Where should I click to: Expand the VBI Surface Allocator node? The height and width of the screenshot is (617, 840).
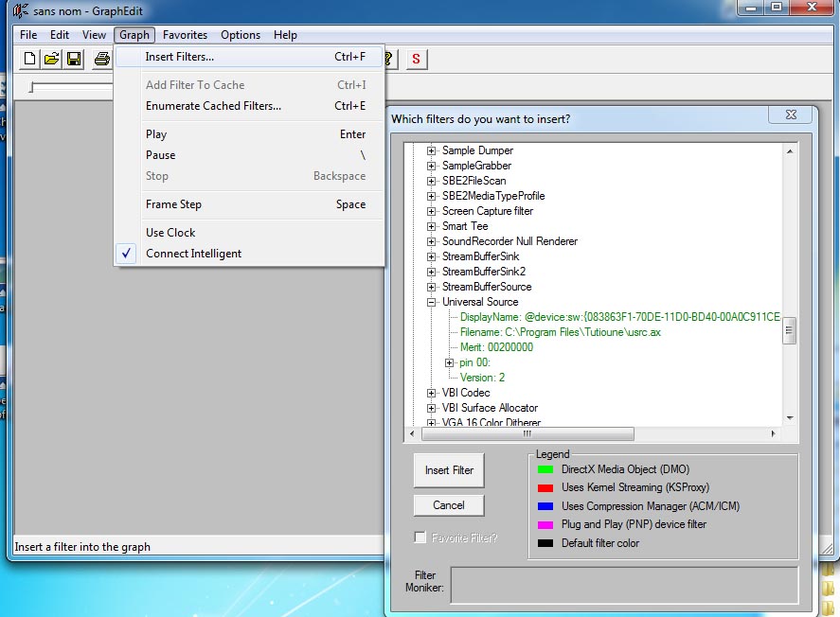[x=431, y=408]
